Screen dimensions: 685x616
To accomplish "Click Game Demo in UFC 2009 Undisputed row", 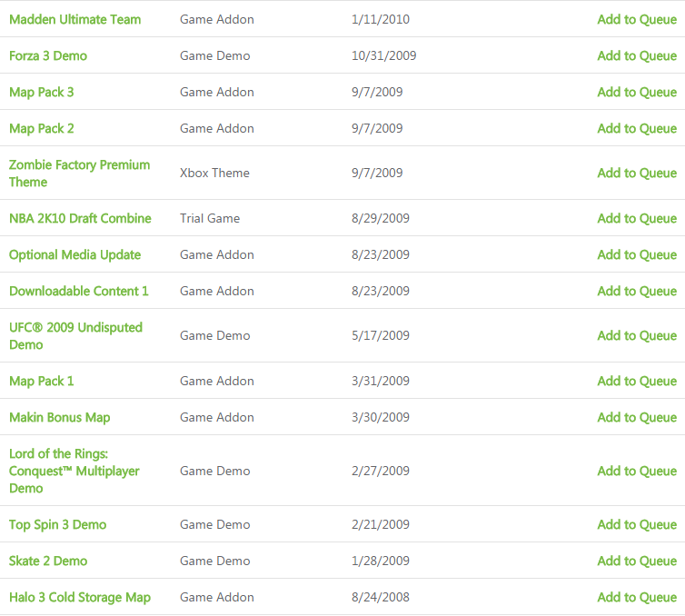I will (215, 335).
